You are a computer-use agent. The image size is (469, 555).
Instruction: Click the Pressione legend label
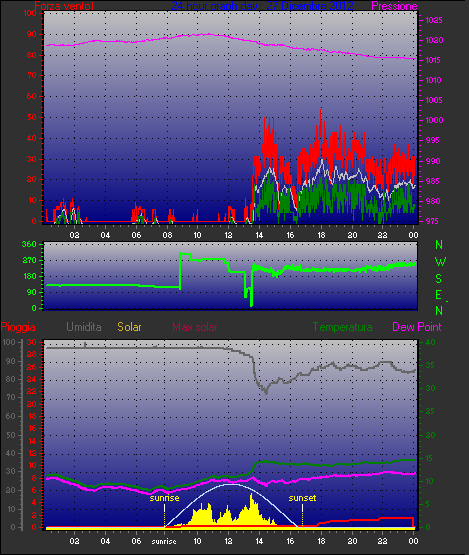pyautogui.click(x=394, y=6)
